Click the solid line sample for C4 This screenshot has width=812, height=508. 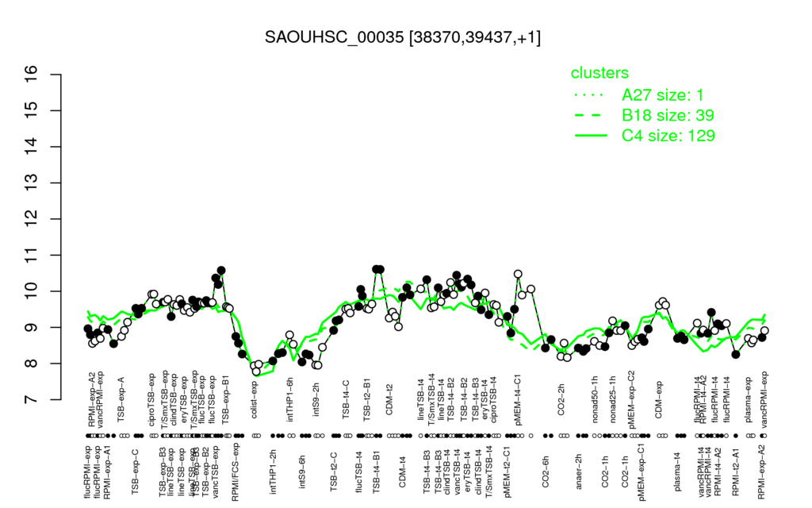[591, 135]
